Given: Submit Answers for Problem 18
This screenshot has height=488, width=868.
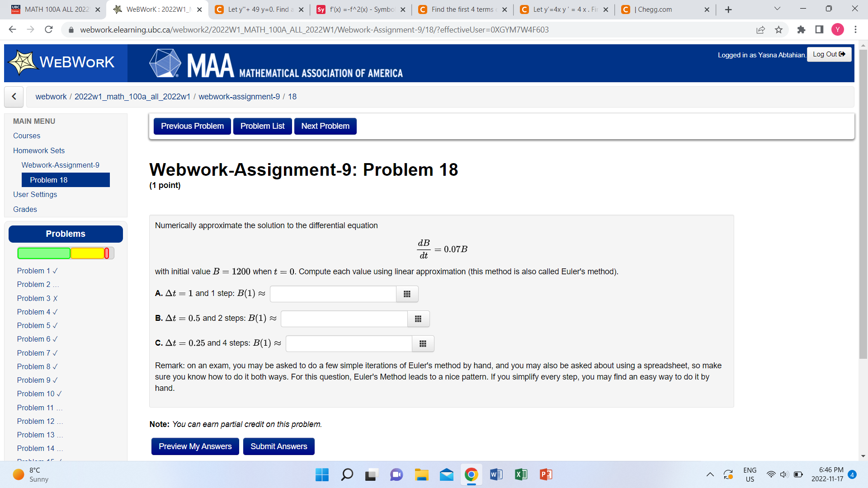Looking at the screenshot, I should 278,446.
